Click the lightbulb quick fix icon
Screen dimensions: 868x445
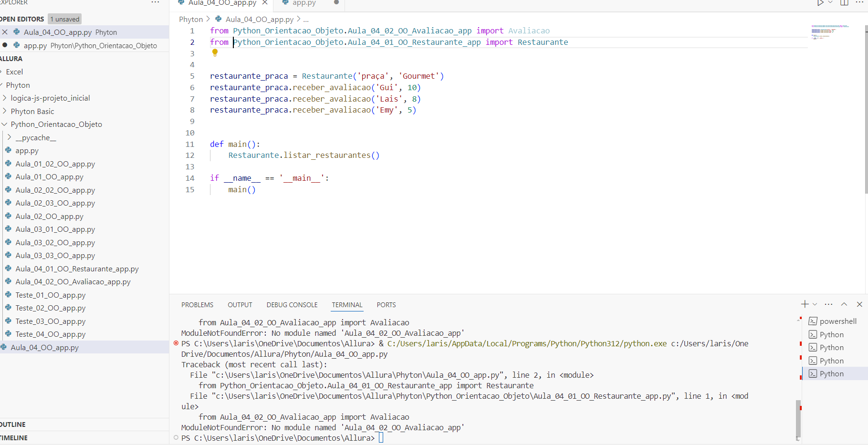coord(215,53)
